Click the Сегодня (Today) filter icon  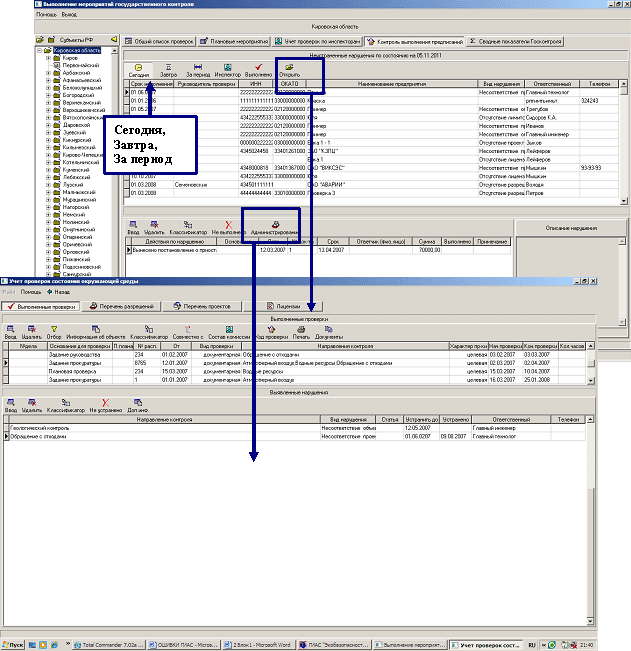(139, 68)
